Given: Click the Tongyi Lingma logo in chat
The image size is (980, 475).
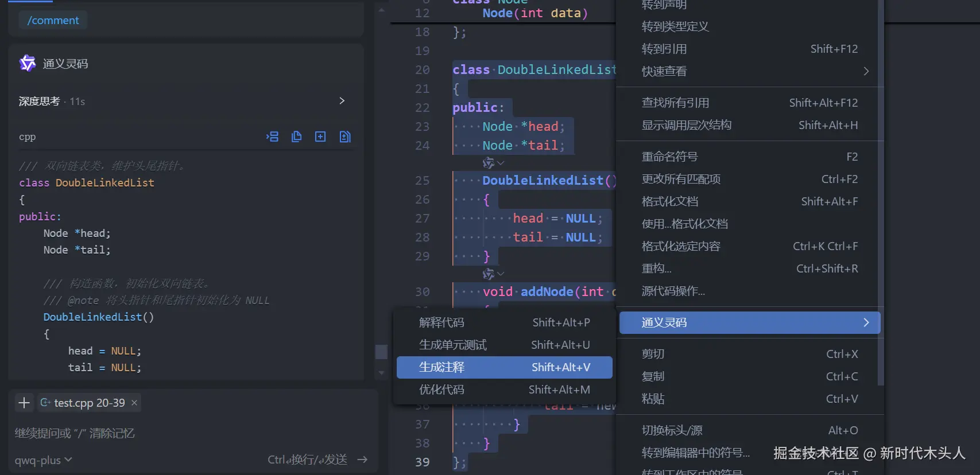Looking at the screenshot, I should [28, 63].
